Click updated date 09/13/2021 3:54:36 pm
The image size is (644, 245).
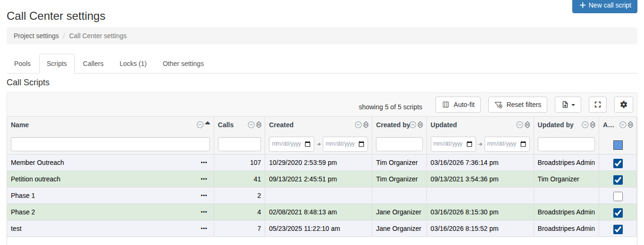[464, 179]
